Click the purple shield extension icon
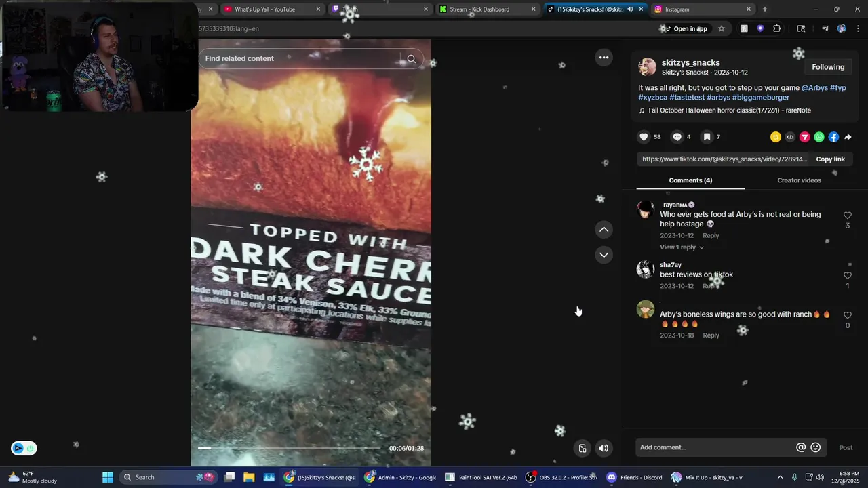The width and height of the screenshot is (868, 488). (x=760, y=28)
